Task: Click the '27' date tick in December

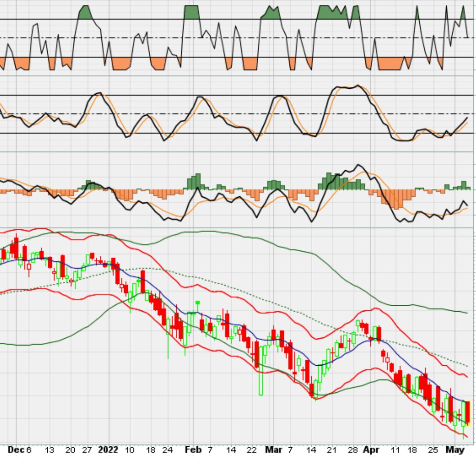Action: (87, 449)
